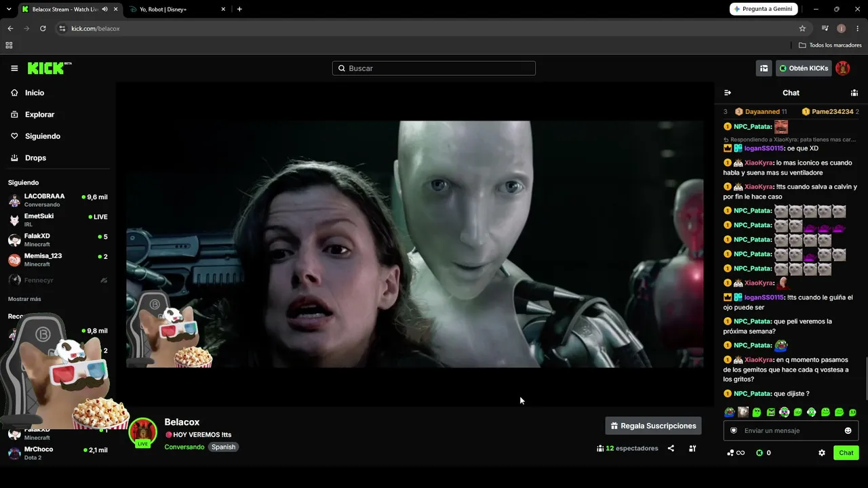Image resolution: width=868 pixels, height=488 pixels.
Task: Open the inventory box icon in header
Action: (764, 68)
